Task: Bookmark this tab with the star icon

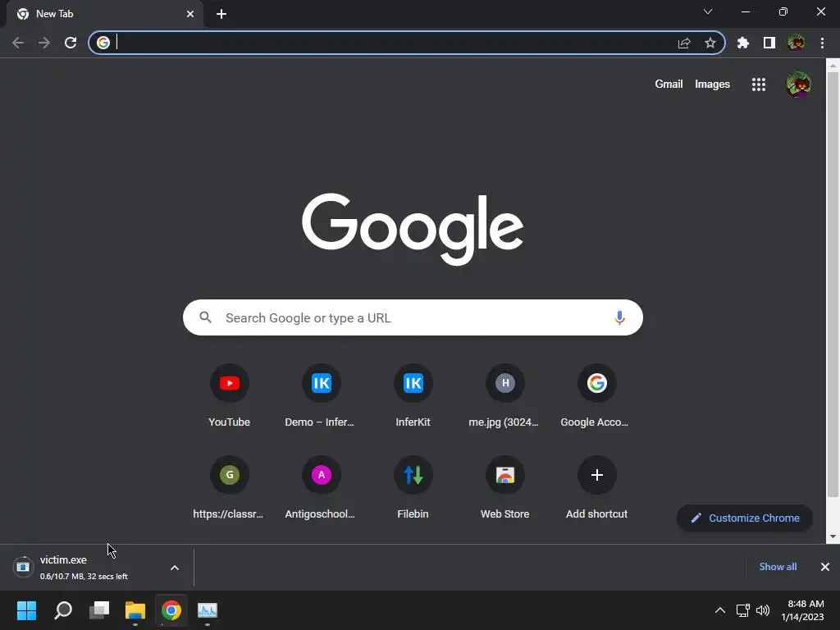Action: (710, 43)
